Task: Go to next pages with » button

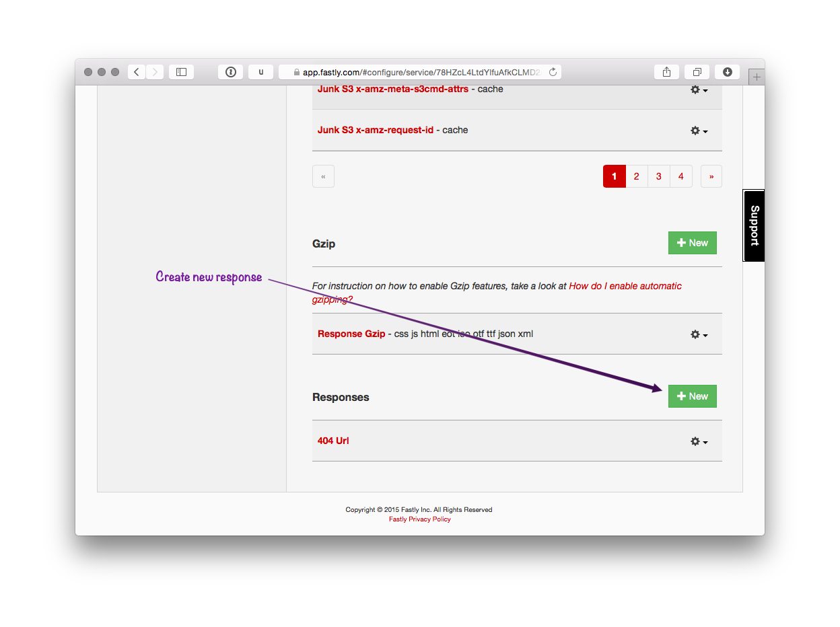Action: (x=711, y=176)
